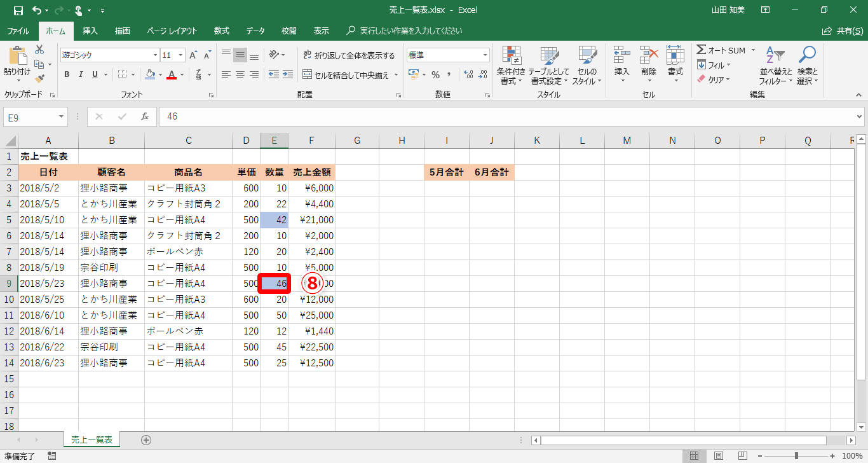
Task: Undo the last action in the title bar
Action: pyautogui.click(x=37, y=10)
